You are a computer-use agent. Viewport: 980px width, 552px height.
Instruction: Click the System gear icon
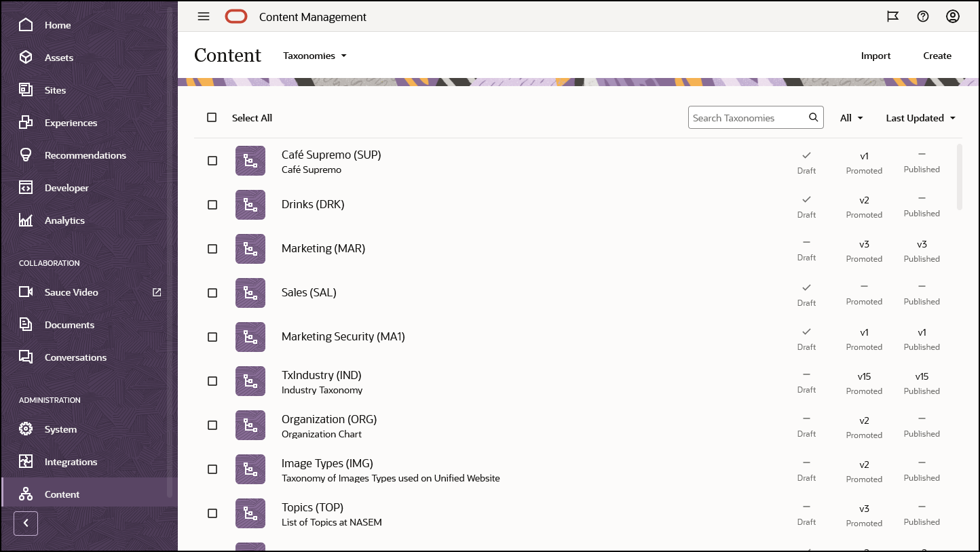point(26,429)
